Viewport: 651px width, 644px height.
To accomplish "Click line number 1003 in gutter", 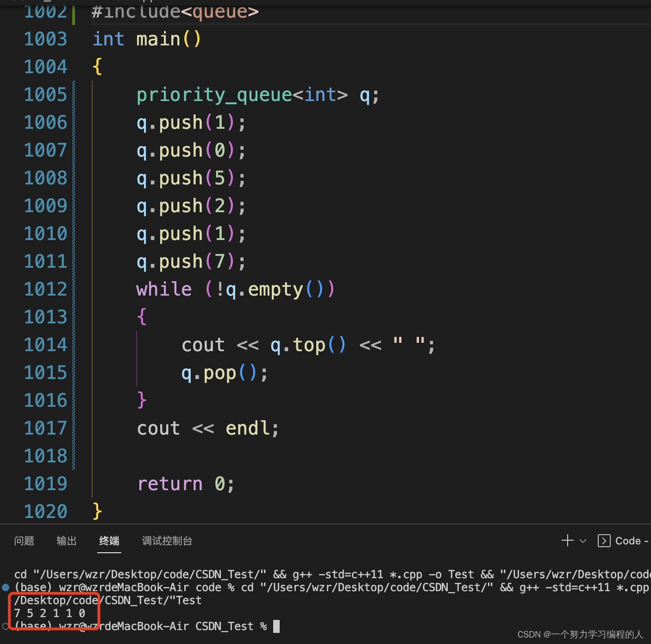I will (x=45, y=39).
